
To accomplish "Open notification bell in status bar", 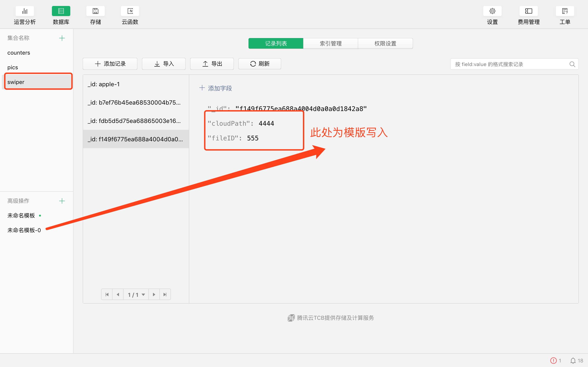I will point(573,361).
